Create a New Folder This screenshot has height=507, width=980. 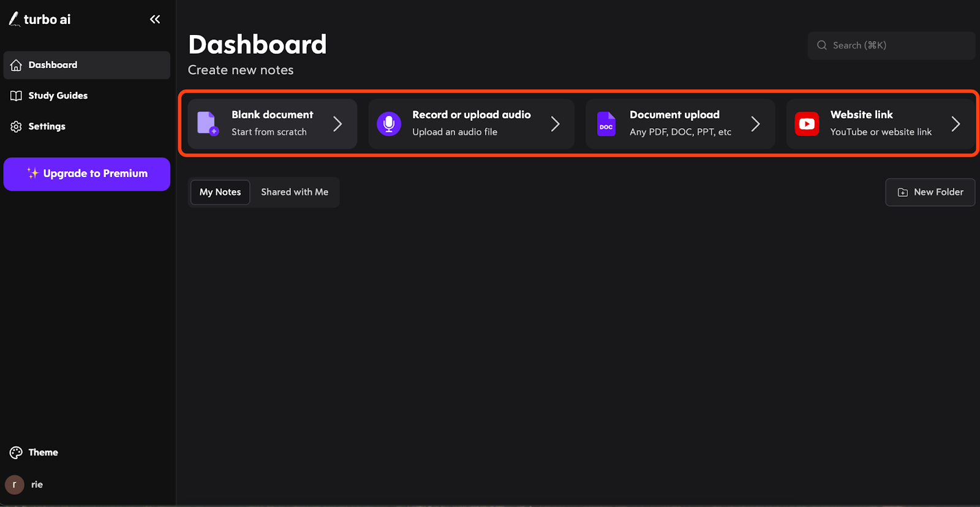pos(930,192)
